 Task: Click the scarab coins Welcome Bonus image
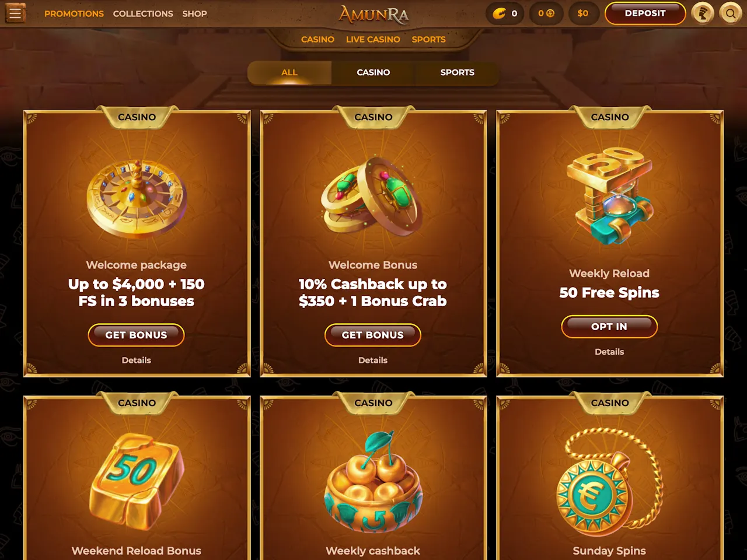tap(372, 195)
